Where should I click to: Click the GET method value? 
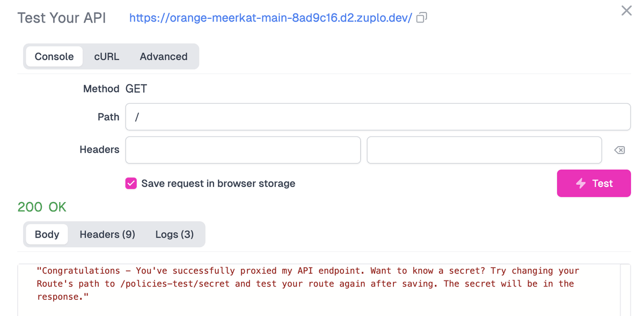(x=136, y=89)
